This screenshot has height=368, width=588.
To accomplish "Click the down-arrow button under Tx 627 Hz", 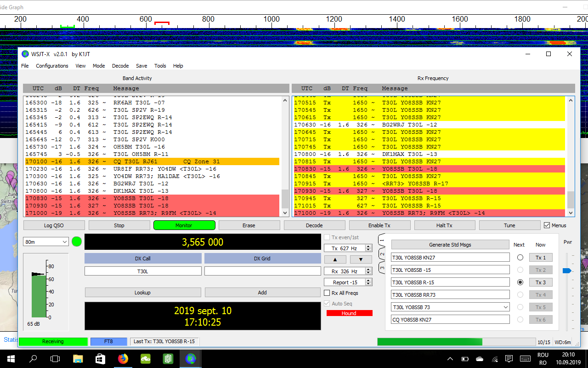I will tap(361, 259).
